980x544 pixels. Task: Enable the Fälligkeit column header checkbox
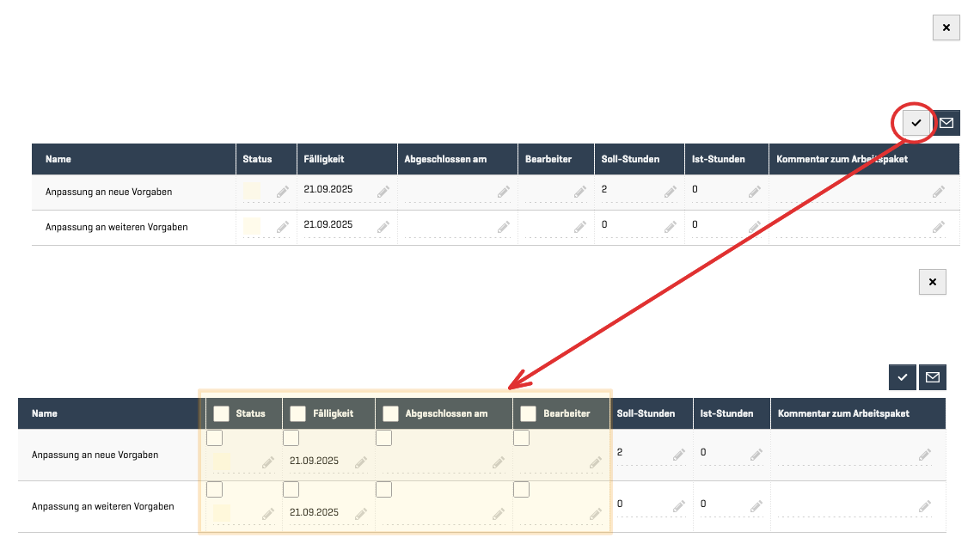[x=297, y=413]
